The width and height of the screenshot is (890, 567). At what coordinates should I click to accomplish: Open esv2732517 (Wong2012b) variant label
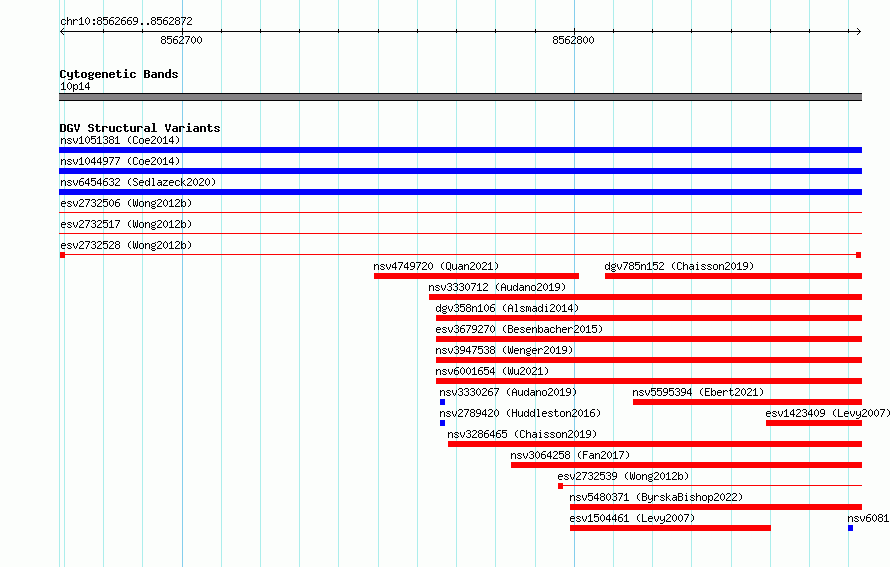tap(126, 224)
